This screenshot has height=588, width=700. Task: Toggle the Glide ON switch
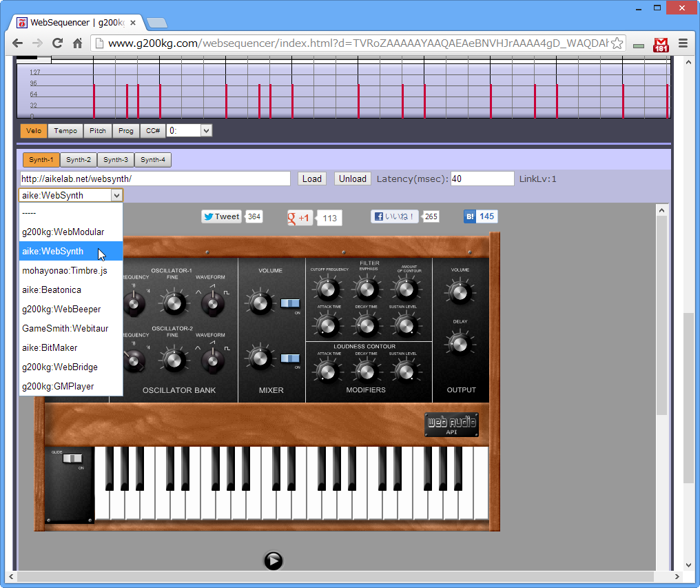tap(72, 458)
